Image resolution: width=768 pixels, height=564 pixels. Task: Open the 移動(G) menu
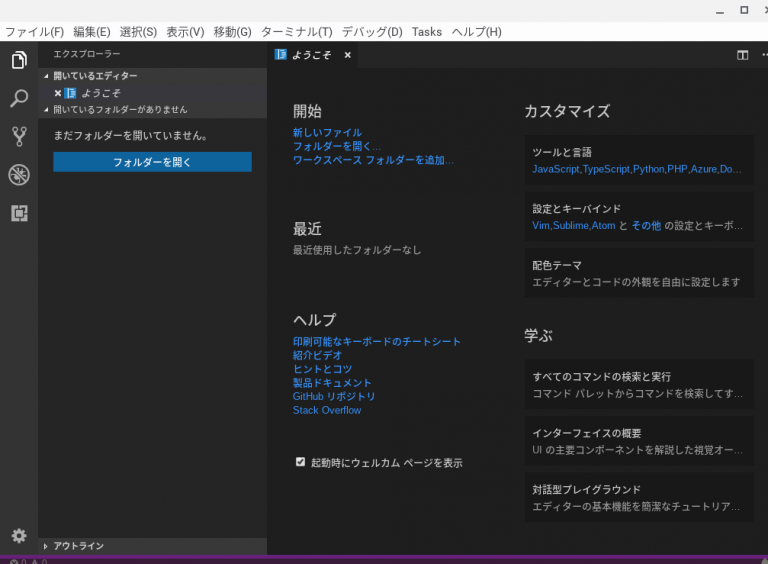232,32
